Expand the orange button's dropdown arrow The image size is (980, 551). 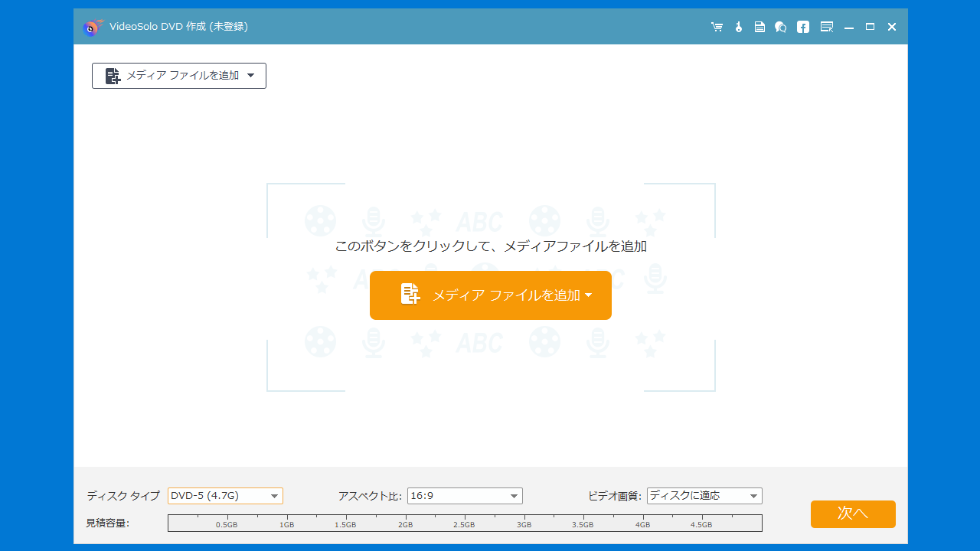[589, 295]
